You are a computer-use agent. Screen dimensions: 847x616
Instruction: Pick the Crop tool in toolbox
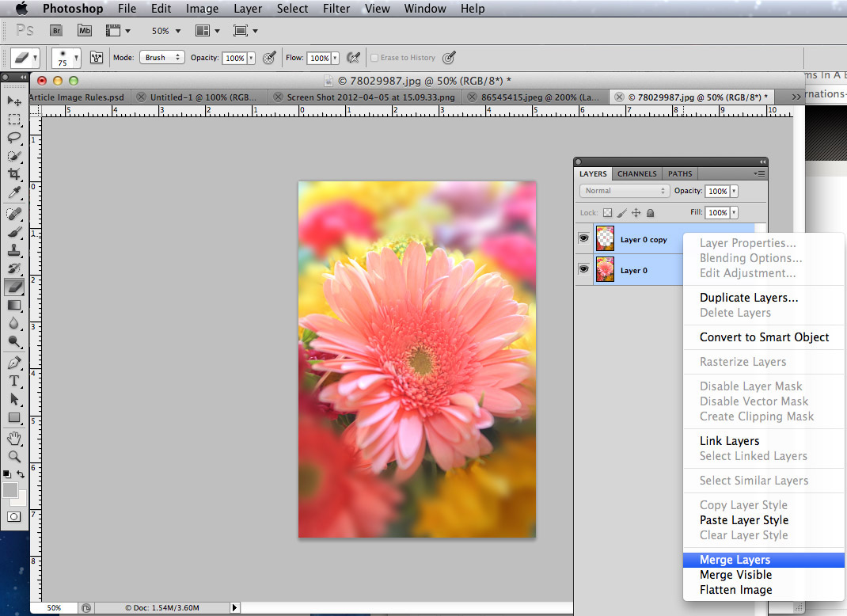(14, 174)
